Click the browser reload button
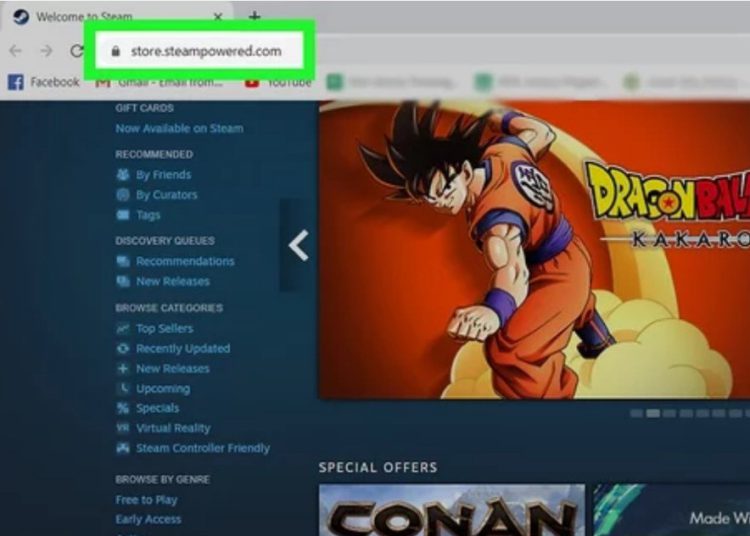 click(76, 50)
